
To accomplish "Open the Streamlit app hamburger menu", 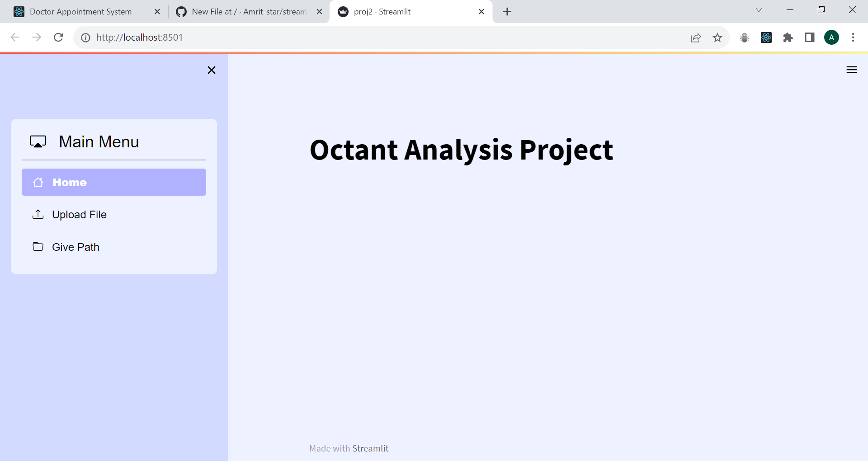I will tap(851, 70).
